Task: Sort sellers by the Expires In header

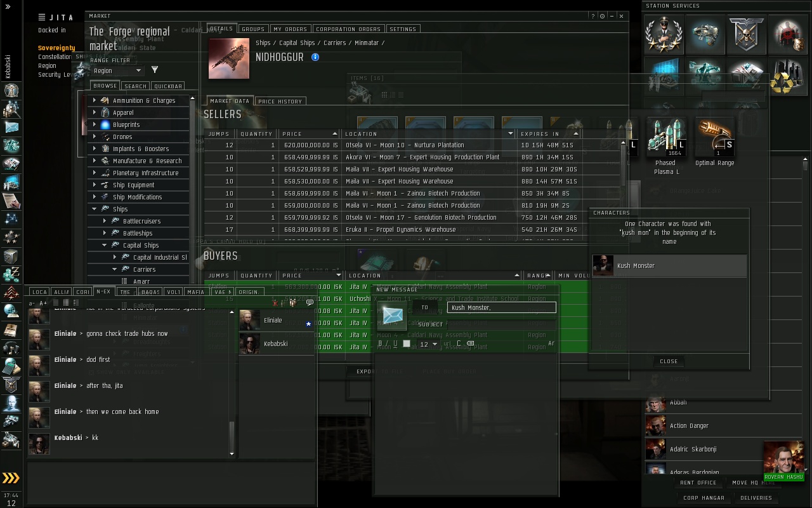Action: tap(549, 134)
